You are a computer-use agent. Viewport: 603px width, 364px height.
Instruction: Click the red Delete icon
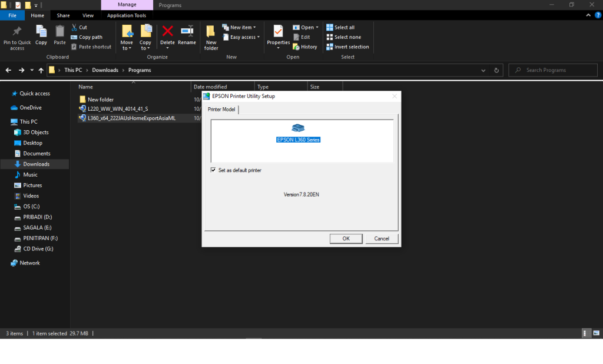pos(167,31)
